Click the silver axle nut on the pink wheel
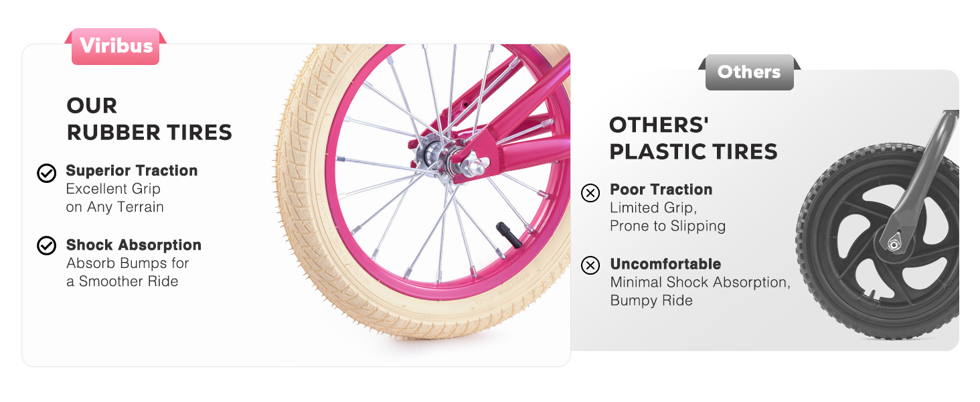 473,163
